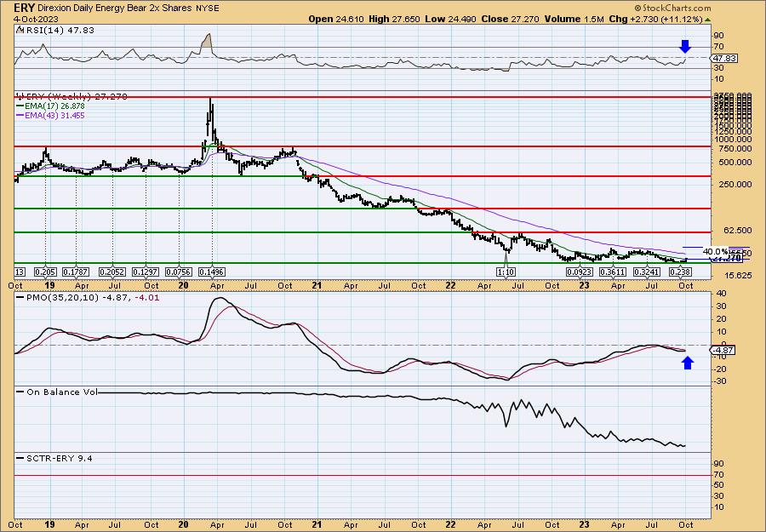Open the StockCharts.com copyright link
The height and width of the screenshot is (532, 766).
[x=672, y=8]
